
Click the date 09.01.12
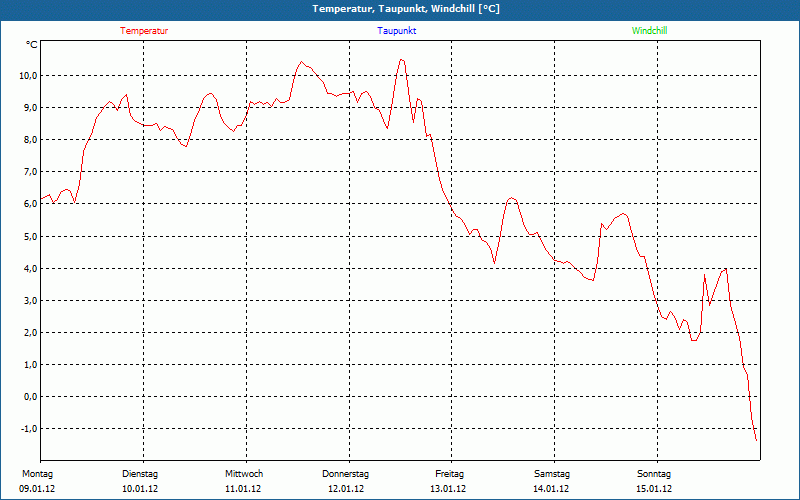click(37, 489)
